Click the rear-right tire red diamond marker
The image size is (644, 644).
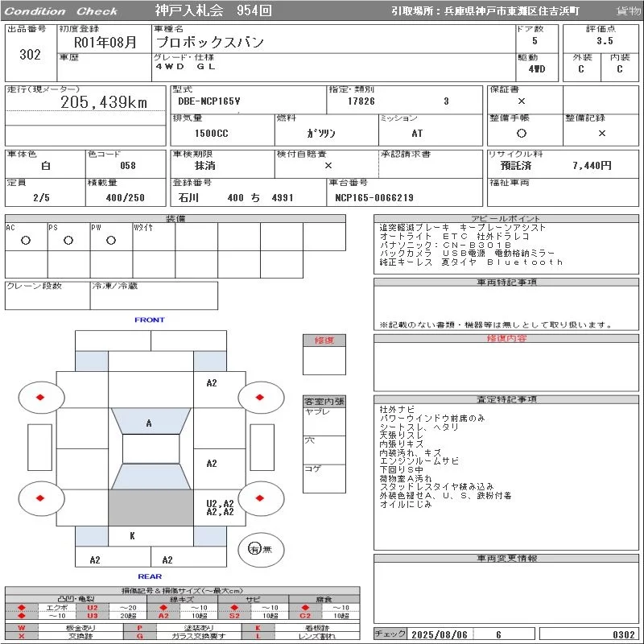[259, 498]
